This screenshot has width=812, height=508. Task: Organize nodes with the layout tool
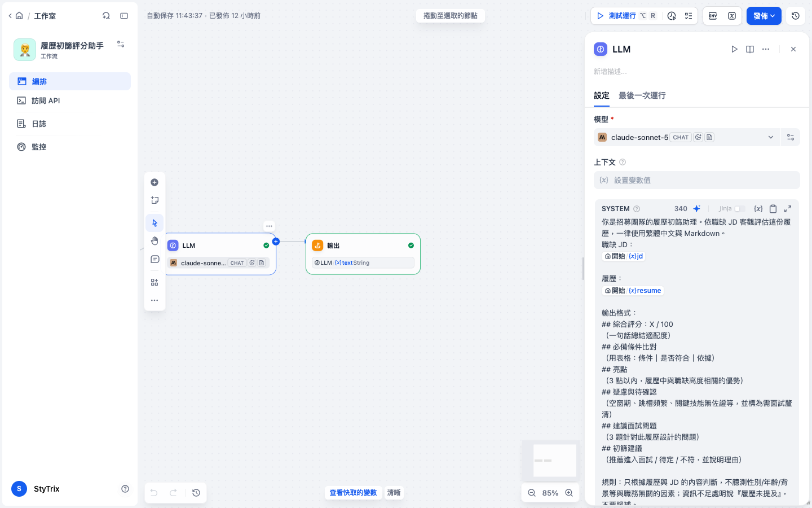[155, 282]
